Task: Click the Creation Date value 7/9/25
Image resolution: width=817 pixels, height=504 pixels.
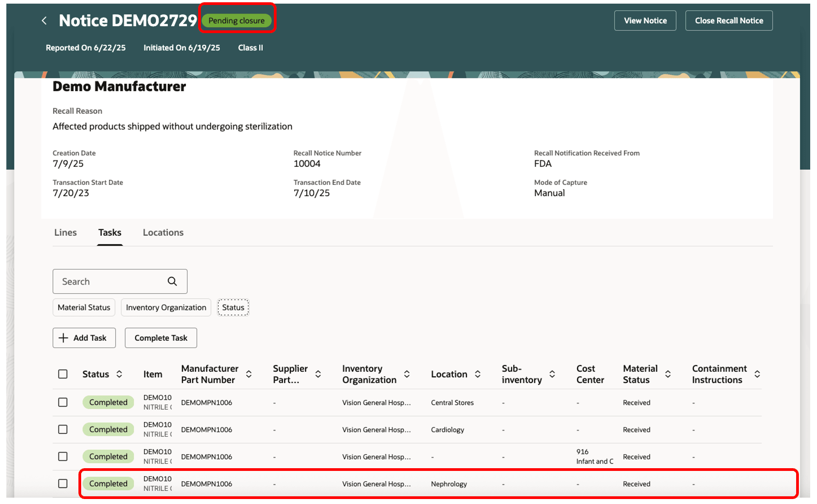Action: [68, 164]
